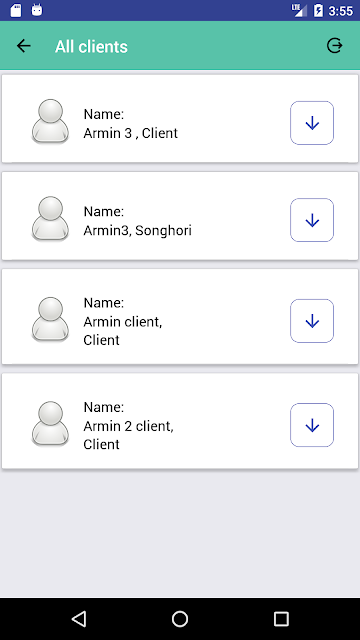Tap Android back navigation button
This screenshot has width=360, height=640.
coord(79,619)
